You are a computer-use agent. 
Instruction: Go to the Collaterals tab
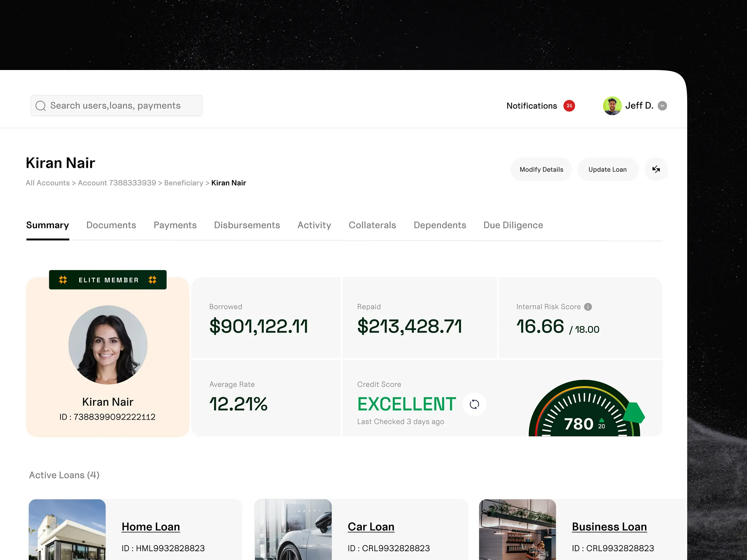pyautogui.click(x=372, y=225)
